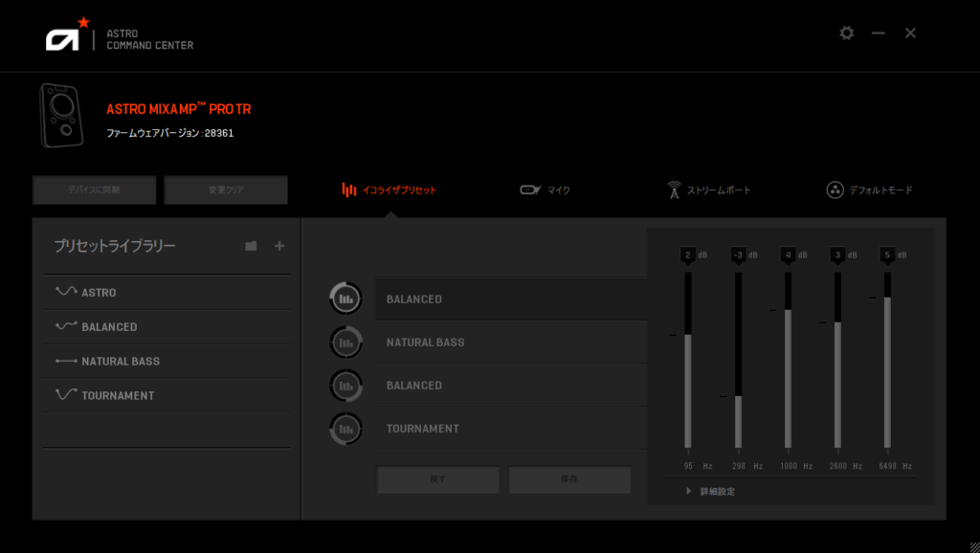Click the 2600 Hz frequency label
980x553 pixels.
tap(846, 466)
